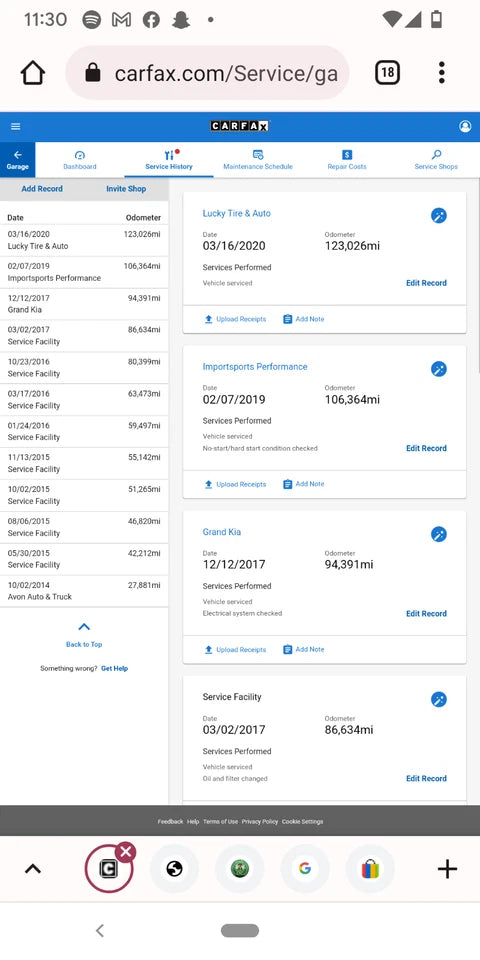
Task: Edit Record for the 03/02/2017 service
Action: click(426, 779)
